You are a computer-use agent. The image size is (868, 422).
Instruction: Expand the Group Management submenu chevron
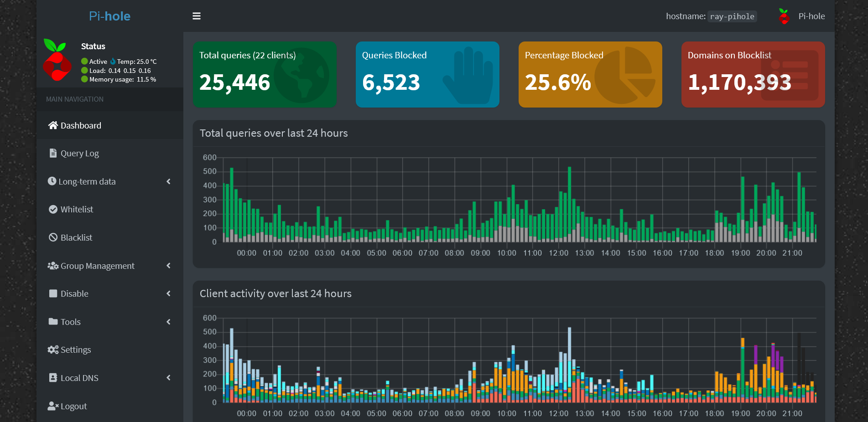pyautogui.click(x=168, y=266)
